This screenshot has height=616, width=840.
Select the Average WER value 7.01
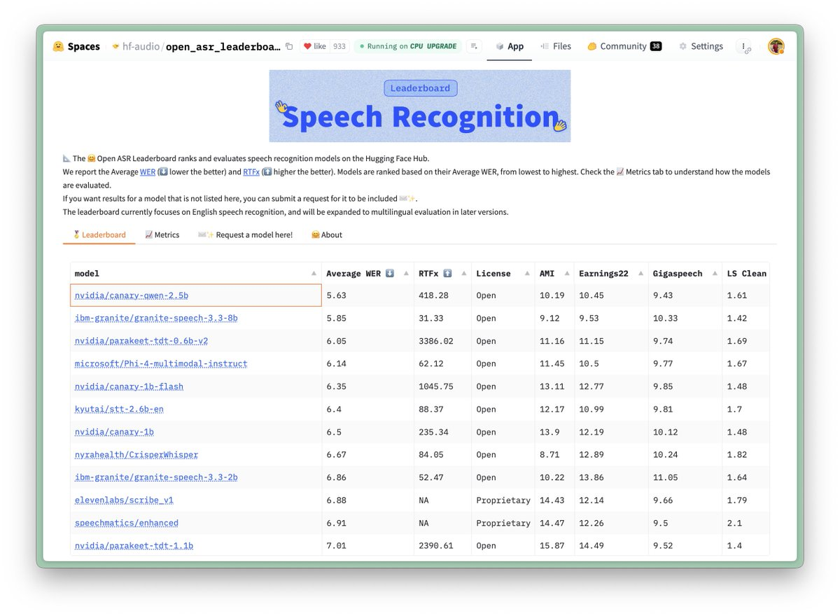[x=368, y=546]
